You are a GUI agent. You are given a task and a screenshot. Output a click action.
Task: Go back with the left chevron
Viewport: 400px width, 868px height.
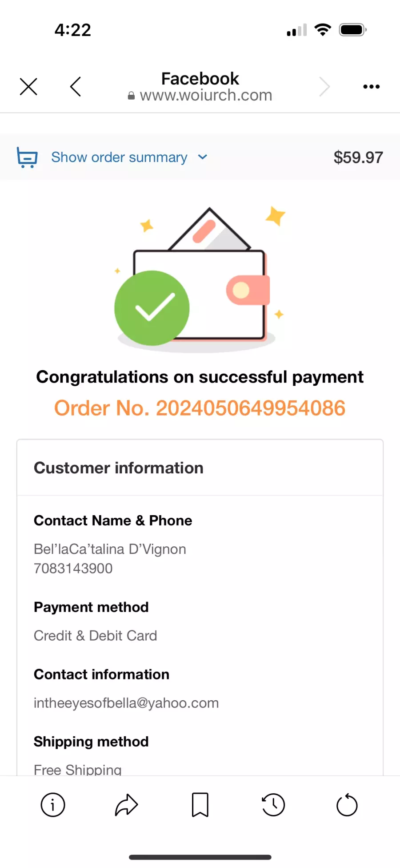point(76,86)
